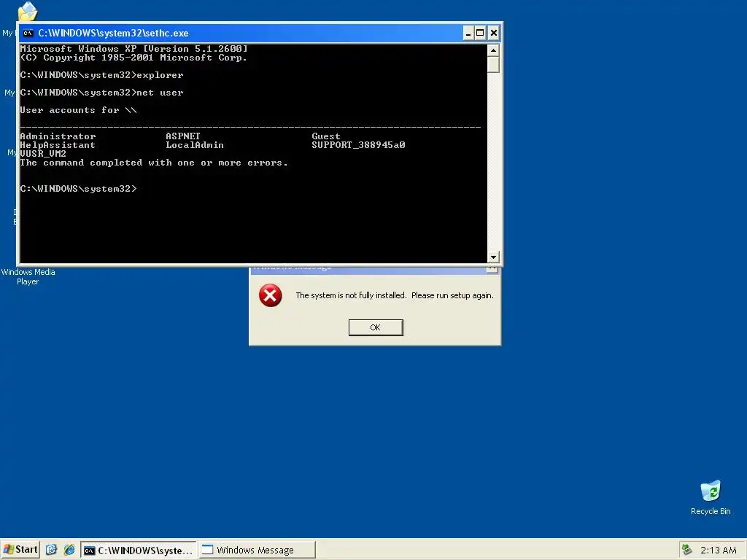This screenshot has width=747, height=560.
Task: Click the folder icon above the command window
Action: tap(27, 12)
